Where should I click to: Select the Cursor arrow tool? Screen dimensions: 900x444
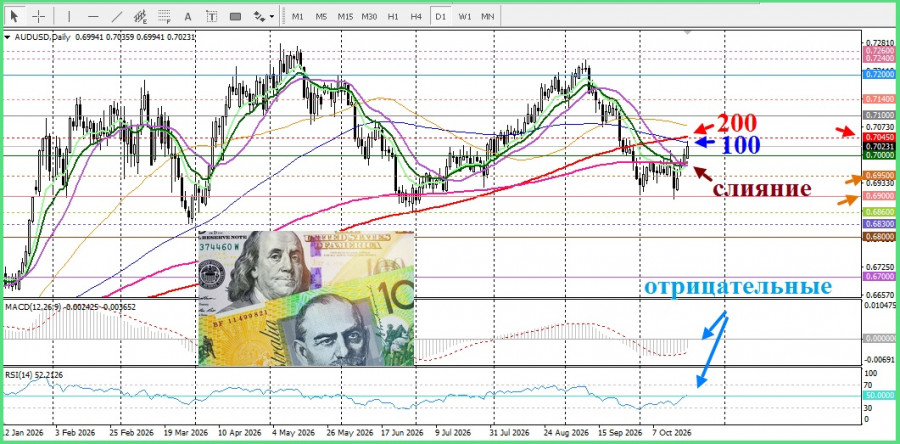(x=14, y=16)
